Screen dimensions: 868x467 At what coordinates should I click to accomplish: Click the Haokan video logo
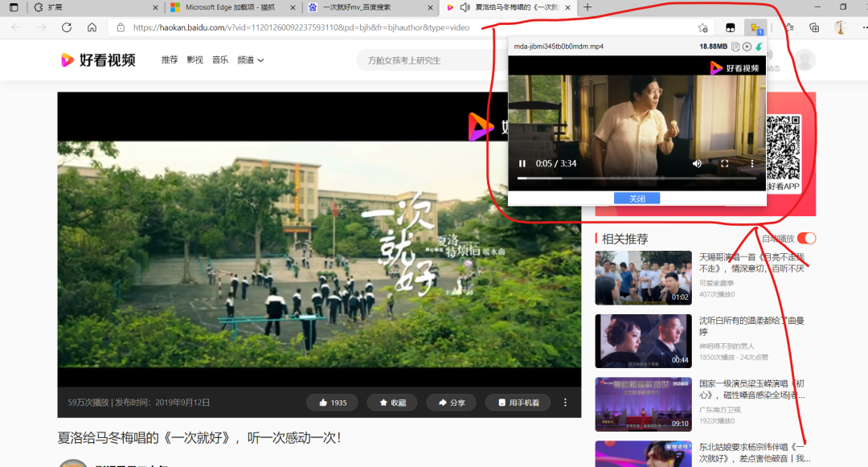pos(98,59)
